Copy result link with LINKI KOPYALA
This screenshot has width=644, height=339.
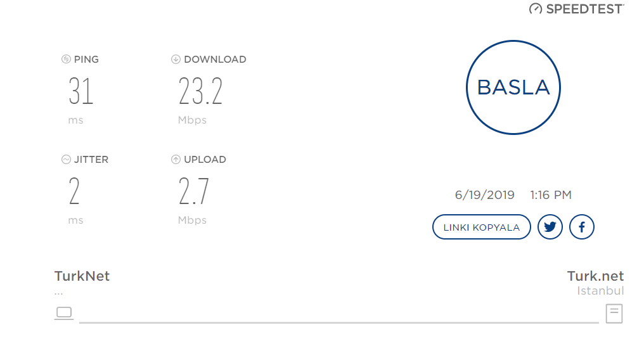click(x=481, y=227)
